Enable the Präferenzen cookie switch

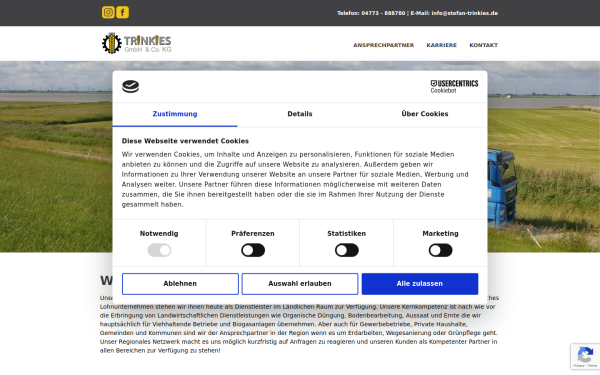click(253, 250)
